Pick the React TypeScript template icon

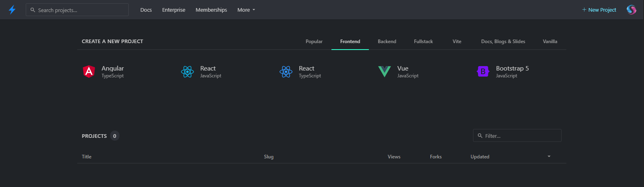pyautogui.click(x=286, y=72)
